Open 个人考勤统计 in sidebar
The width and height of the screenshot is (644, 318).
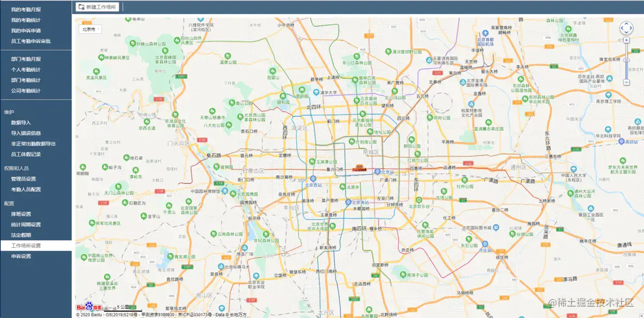[x=26, y=70]
